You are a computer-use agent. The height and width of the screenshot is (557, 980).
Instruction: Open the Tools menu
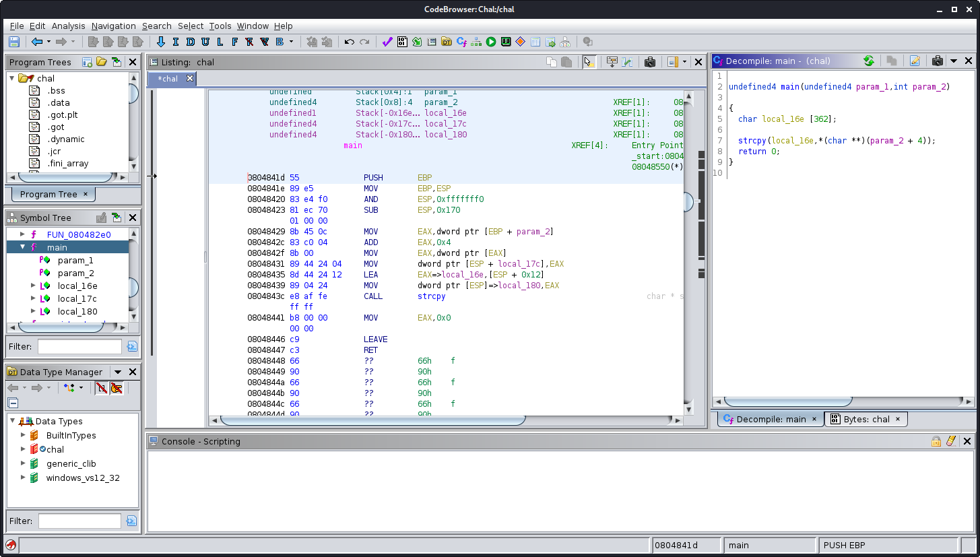click(x=220, y=26)
